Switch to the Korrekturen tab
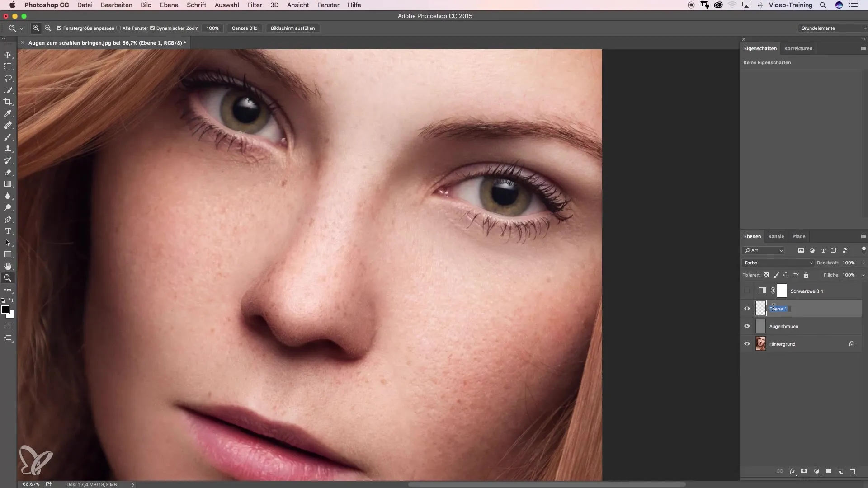The image size is (868, 488). click(798, 48)
